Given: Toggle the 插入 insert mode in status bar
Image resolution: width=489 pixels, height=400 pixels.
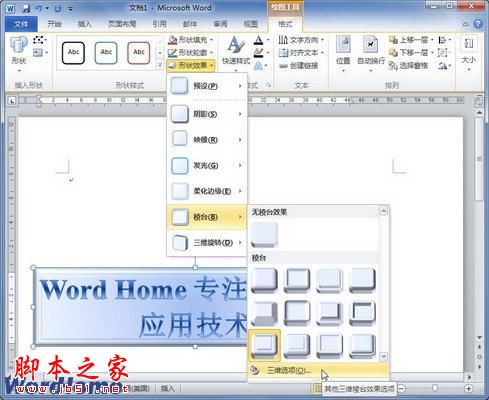Looking at the screenshot, I should tap(168, 388).
